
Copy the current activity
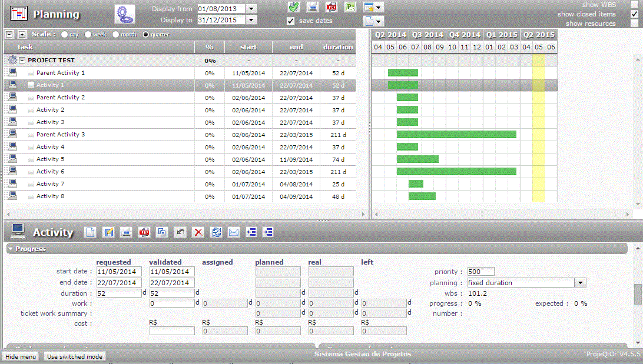162,232
